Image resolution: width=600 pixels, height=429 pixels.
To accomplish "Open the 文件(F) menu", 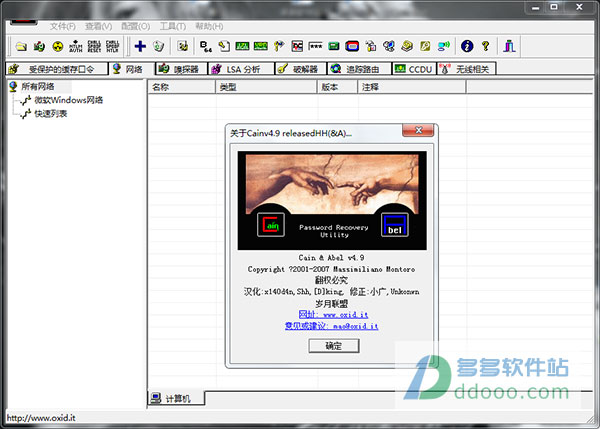I will [x=62, y=26].
